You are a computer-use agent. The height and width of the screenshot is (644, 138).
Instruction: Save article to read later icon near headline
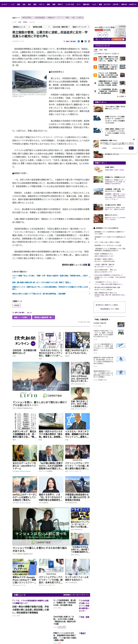coord(64,41)
